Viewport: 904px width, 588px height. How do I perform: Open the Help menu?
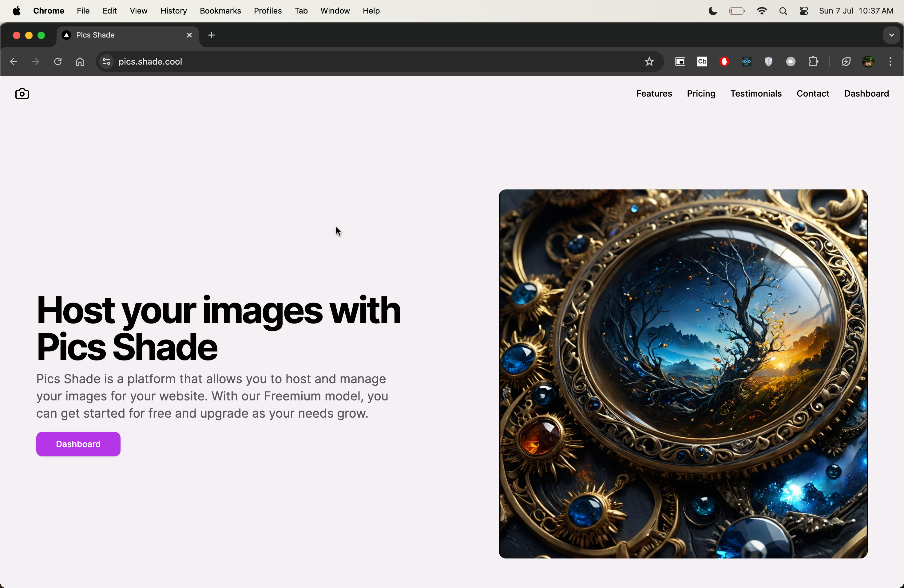tap(371, 11)
